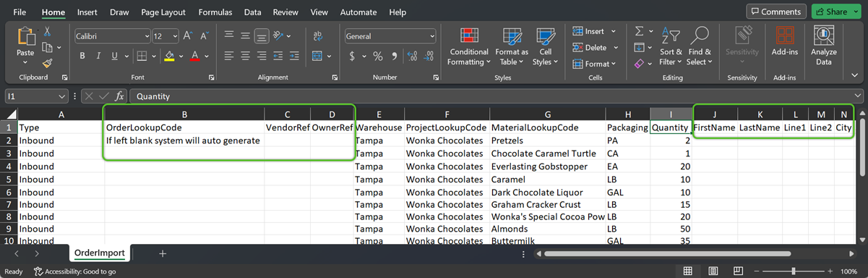Toggle Bold formatting
Viewport: 868px width, 278px height.
(x=82, y=56)
